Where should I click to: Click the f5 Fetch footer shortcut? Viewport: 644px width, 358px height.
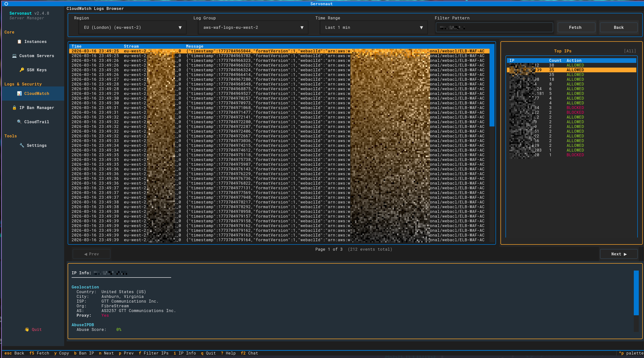click(x=39, y=353)
